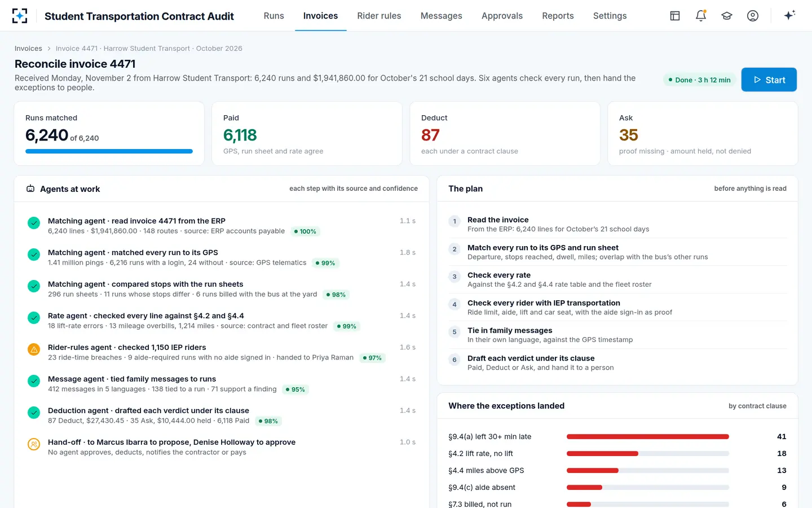
Task: Click the breadcrumb chevron after Invoices
Action: coord(49,49)
